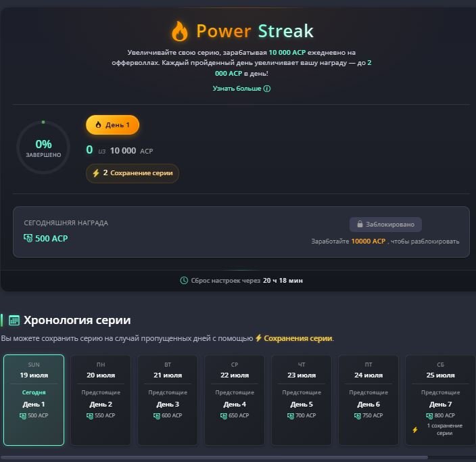476x462 pixels.
Task: Click the calendar icon next to Хронология серии
Action: [14, 320]
